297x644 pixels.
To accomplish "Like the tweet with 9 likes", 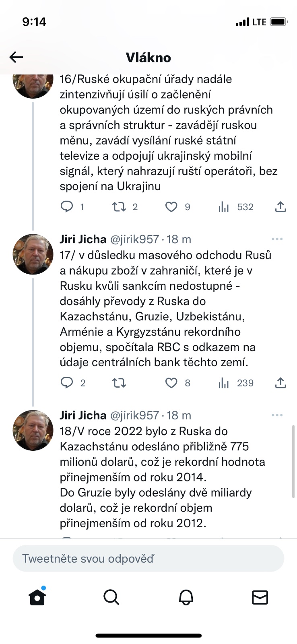I will tap(171, 207).
